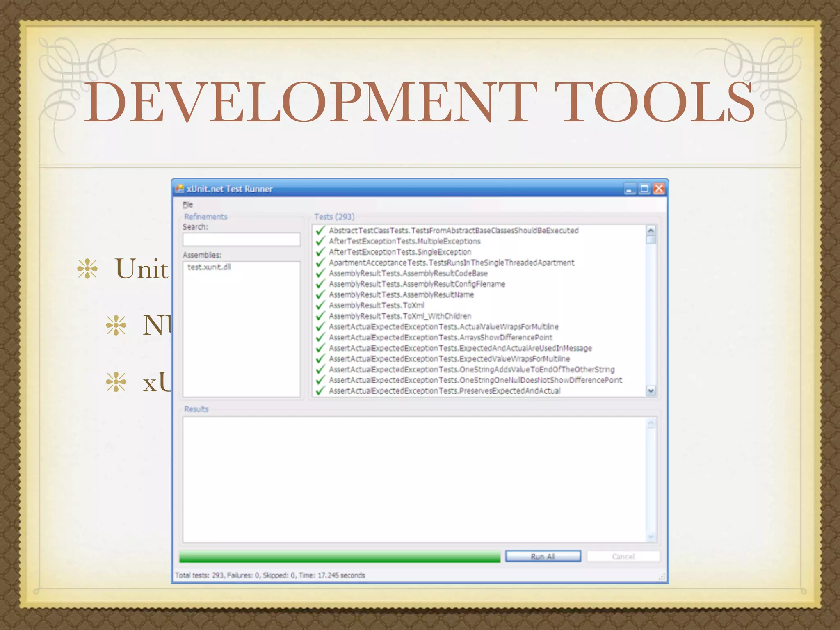Click the Tests list scroll down arrow

(x=651, y=391)
